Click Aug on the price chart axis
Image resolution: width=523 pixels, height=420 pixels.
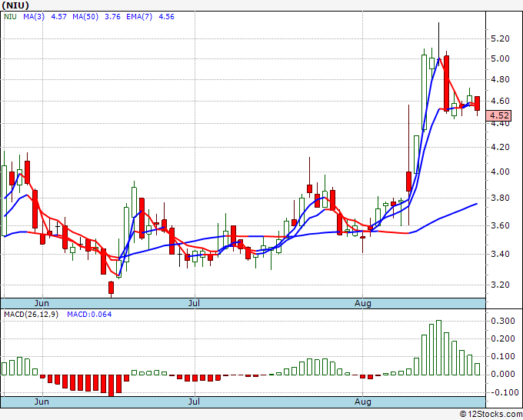(x=363, y=303)
